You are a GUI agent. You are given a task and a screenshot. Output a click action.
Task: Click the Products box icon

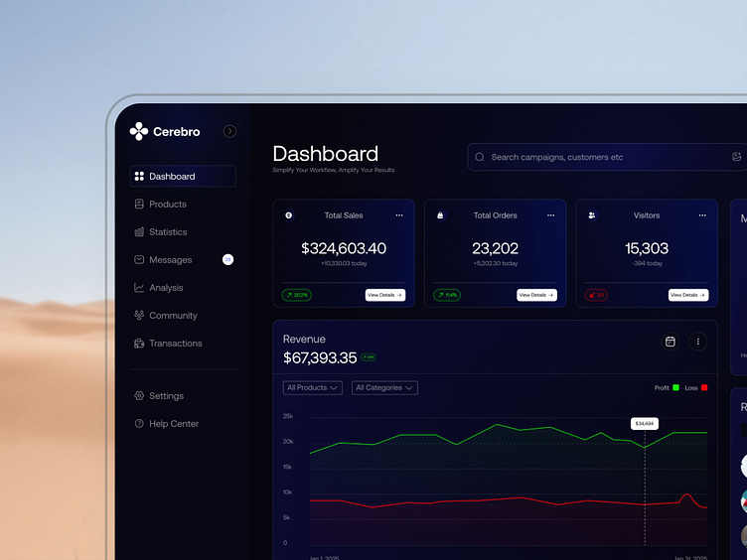(x=139, y=204)
